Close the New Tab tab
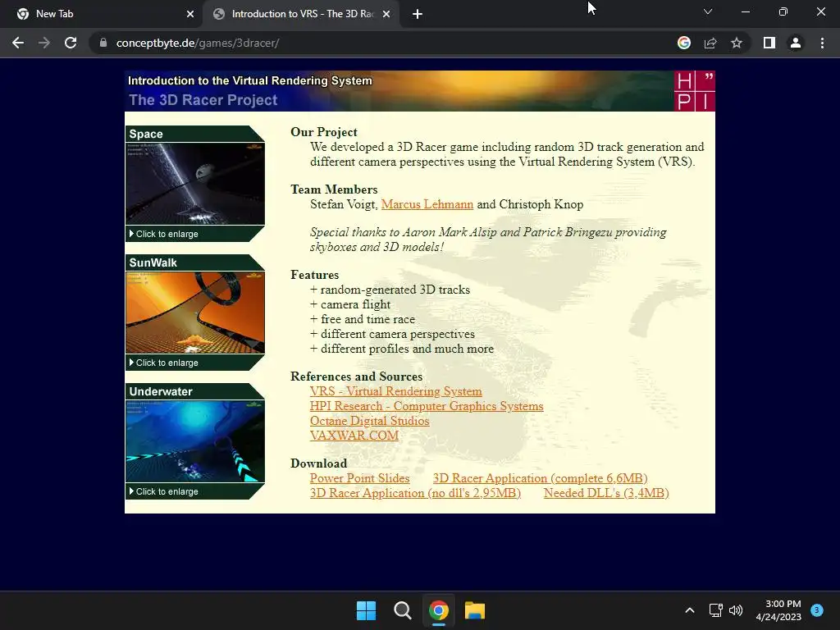The image size is (840, 630). [190, 14]
